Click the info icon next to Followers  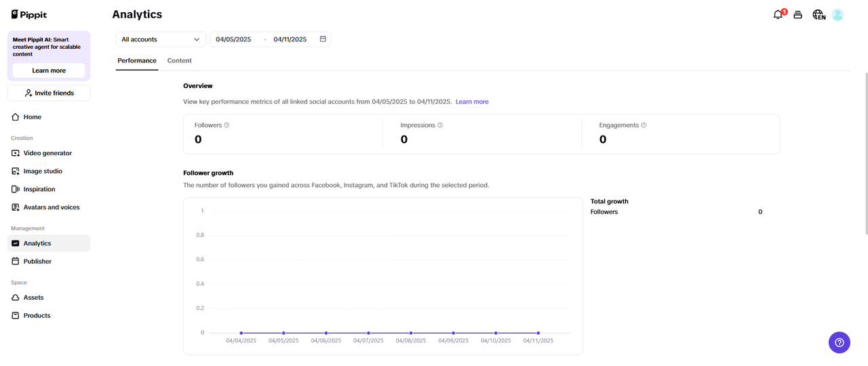(x=226, y=125)
